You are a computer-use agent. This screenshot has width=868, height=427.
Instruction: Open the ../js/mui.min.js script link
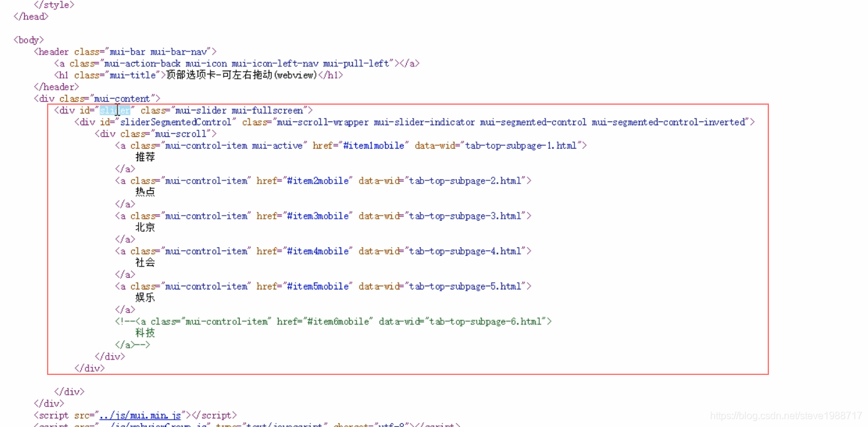click(x=140, y=415)
